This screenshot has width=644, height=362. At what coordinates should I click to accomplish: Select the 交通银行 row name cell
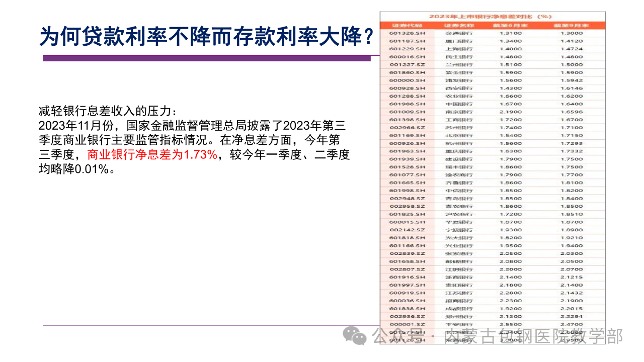coord(459,33)
